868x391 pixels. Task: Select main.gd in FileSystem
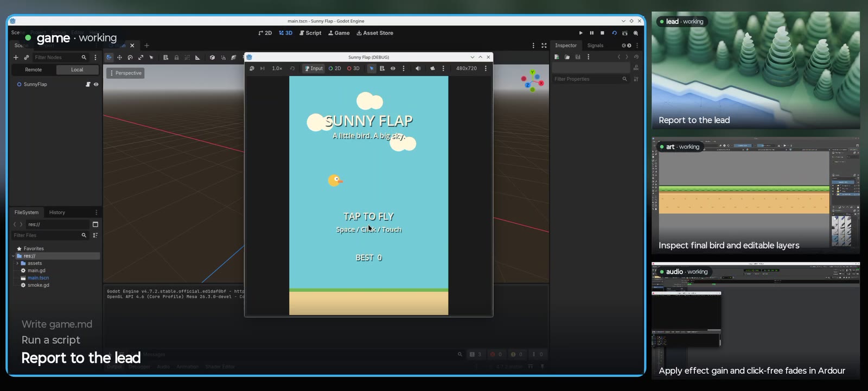point(36,270)
